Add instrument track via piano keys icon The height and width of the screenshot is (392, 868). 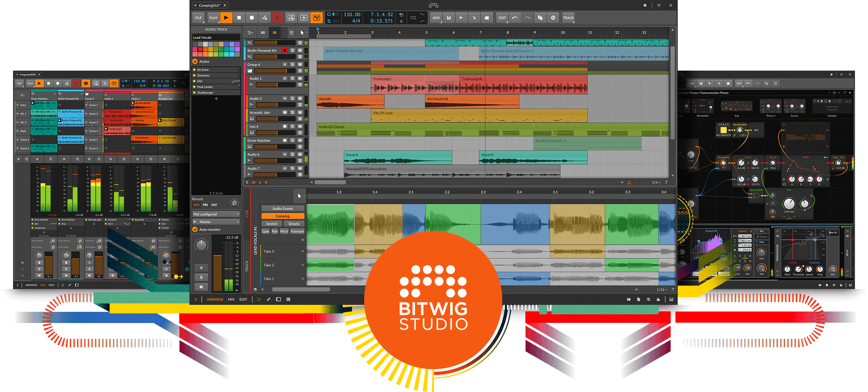tap(449, 18)
